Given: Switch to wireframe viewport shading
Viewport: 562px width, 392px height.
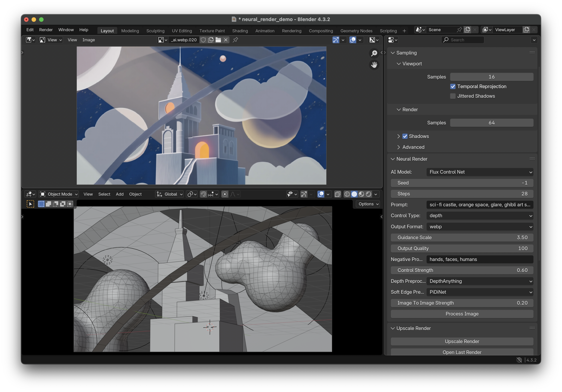Looking at the screenshot, I should coord(347,194).
